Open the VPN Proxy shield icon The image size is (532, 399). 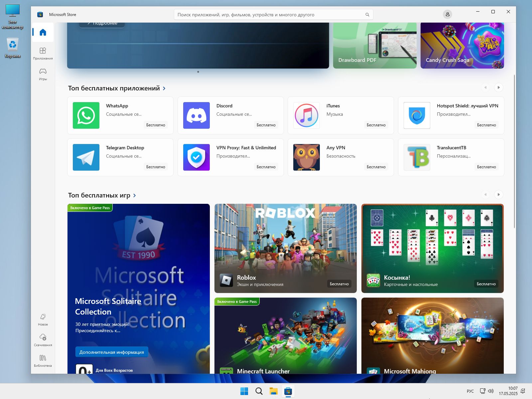tap(197, 157)
